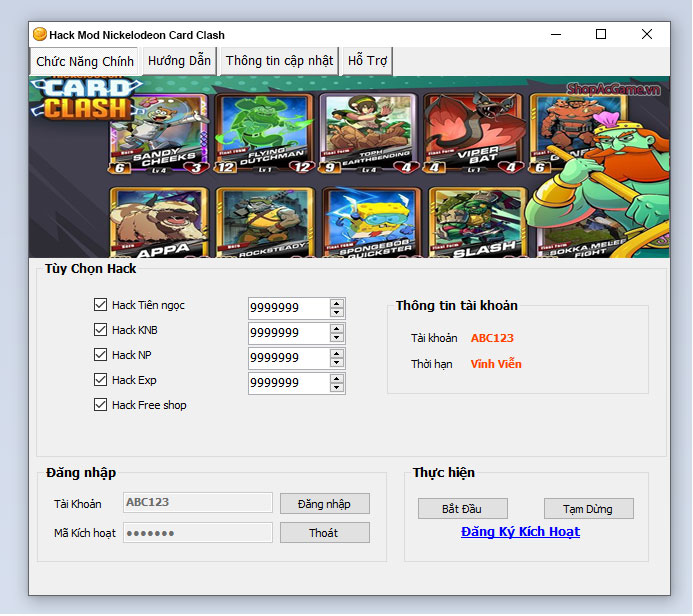Decrease the Hack Exp value

[337, 388]
